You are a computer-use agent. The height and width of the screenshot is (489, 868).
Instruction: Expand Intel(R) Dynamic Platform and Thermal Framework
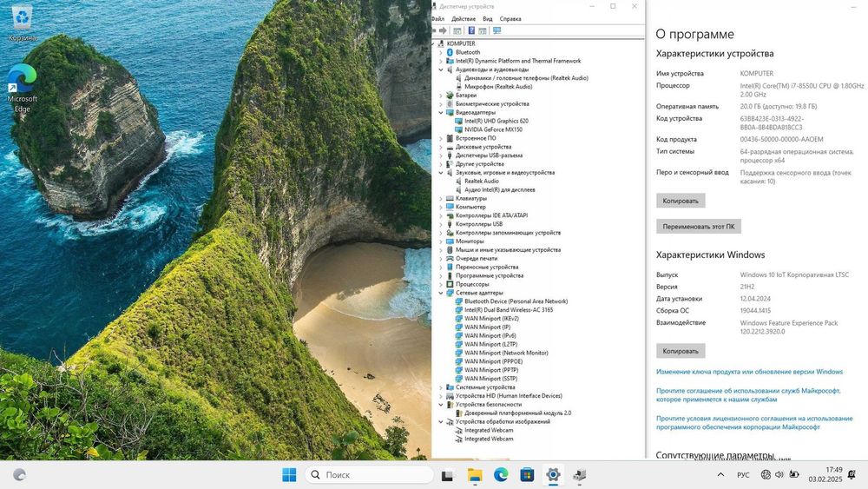pos(441,61)
